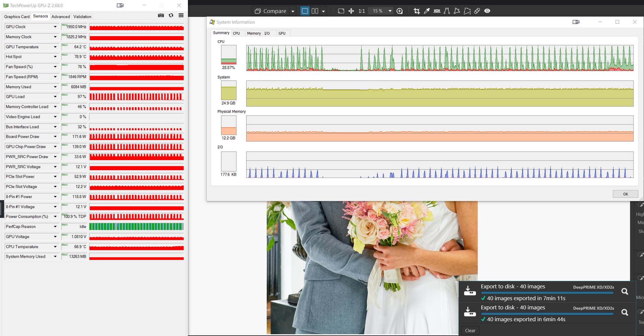Screen dimensions: 644x336
Task: Refresh GPU-Z sensors with refresh icon
Action: [x=171, y=15]
